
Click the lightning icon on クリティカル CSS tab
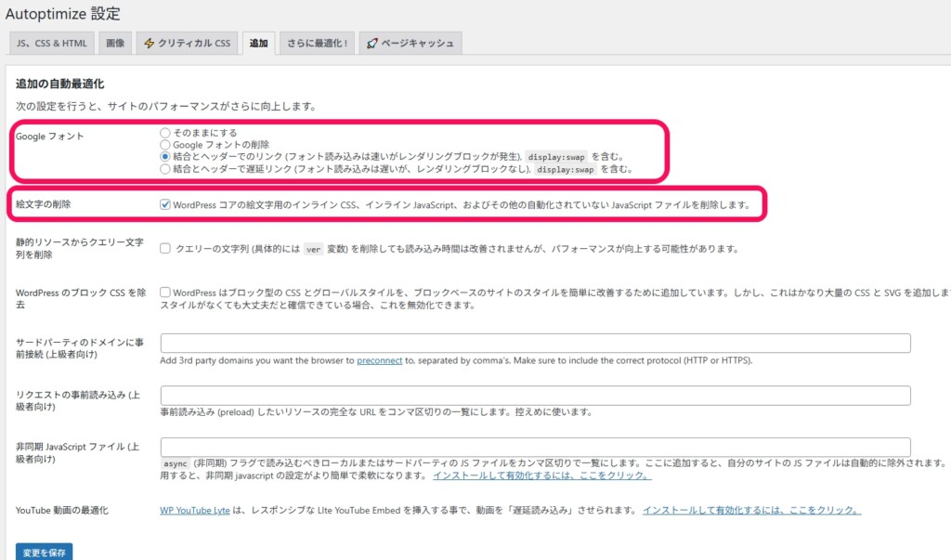click(148, 43)
